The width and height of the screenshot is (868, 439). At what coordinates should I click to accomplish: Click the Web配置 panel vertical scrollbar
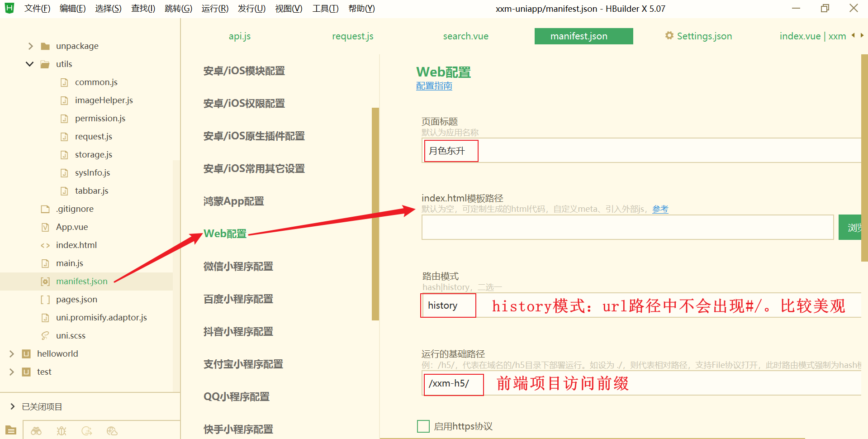[864, 157]
